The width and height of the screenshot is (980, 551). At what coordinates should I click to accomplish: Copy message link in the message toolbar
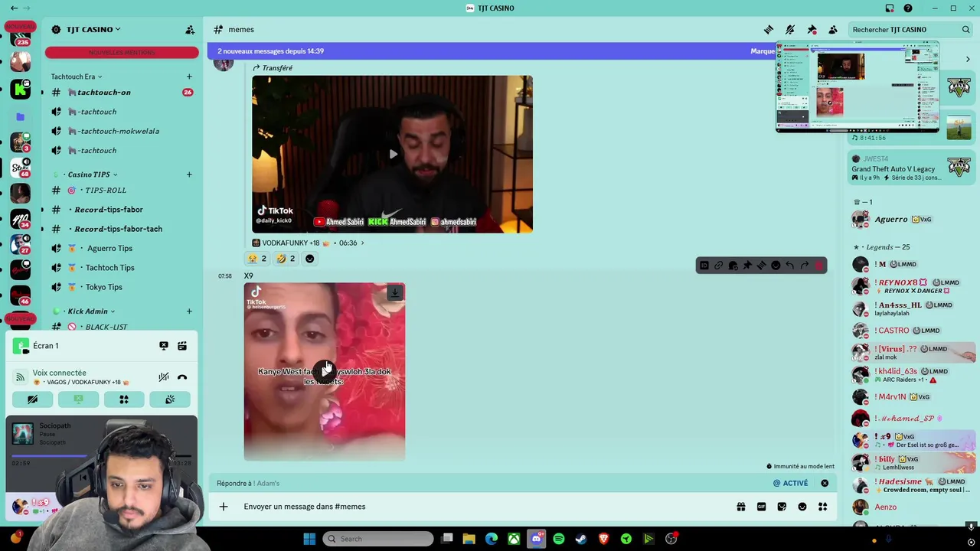click(x=718, y=266)
